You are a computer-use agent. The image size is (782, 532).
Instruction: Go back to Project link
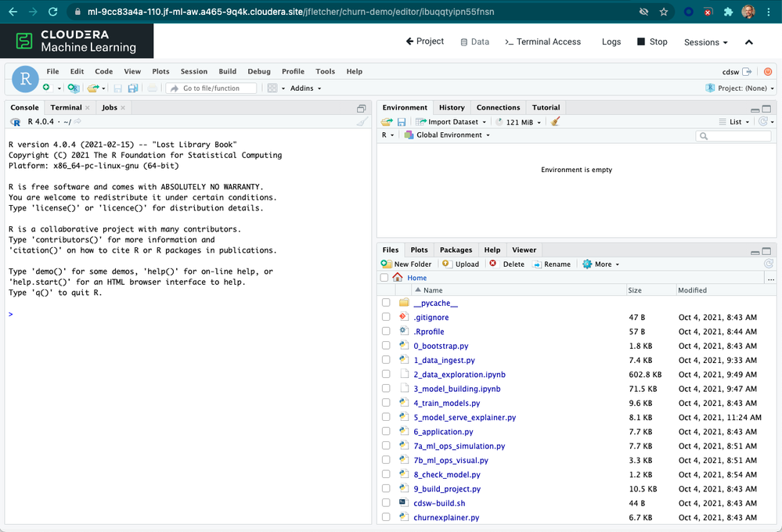(425, 41)
